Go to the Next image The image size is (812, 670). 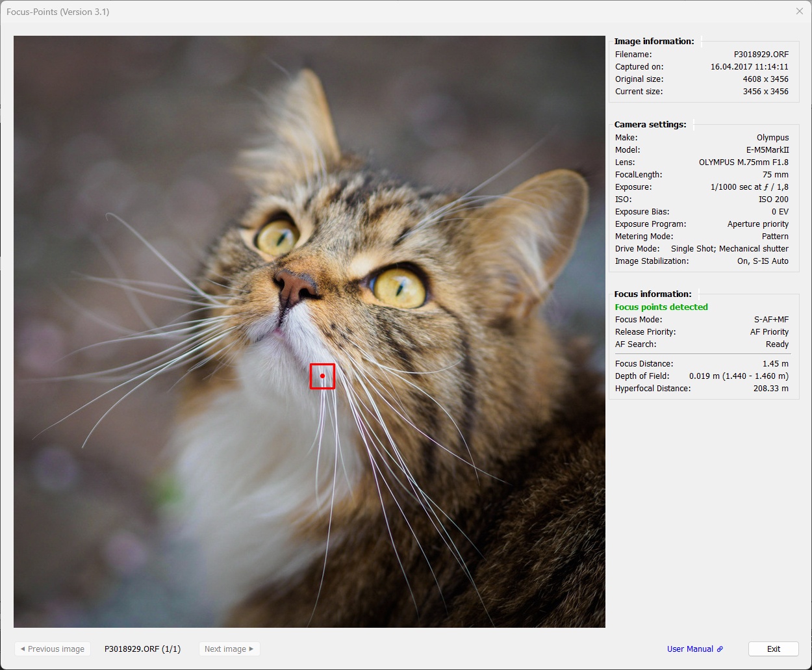pyautogui.click(x=229, y=649)
